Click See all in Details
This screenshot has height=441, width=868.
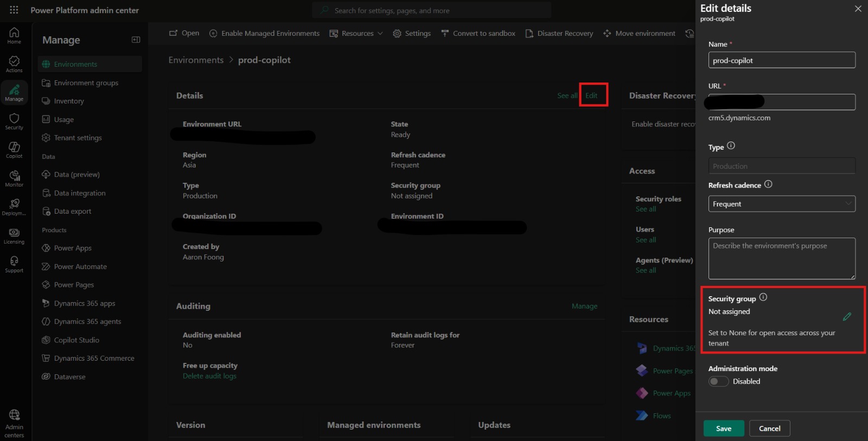click(x=567, y=95)
